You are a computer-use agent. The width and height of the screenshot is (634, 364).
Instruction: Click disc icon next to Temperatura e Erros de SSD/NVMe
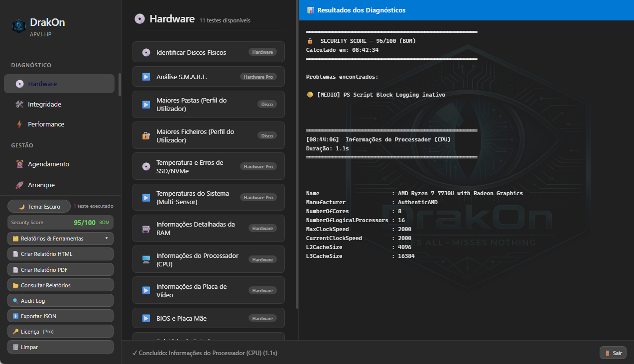coord(146,166)
